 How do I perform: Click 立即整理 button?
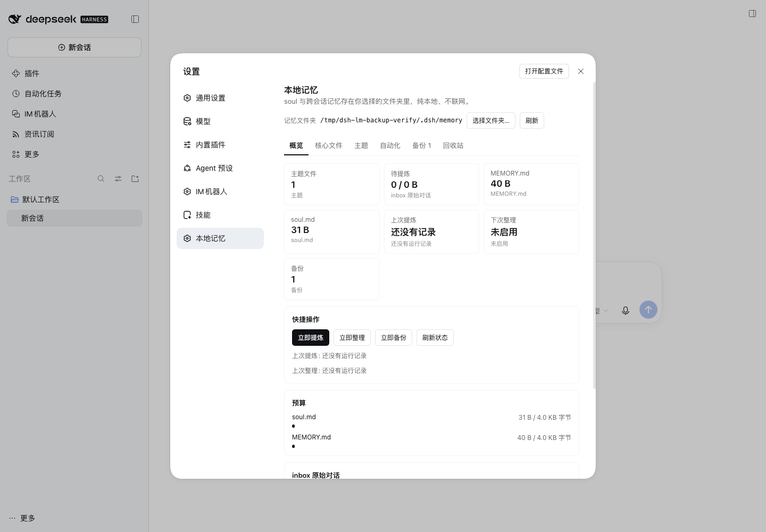(x=352, y=338)
